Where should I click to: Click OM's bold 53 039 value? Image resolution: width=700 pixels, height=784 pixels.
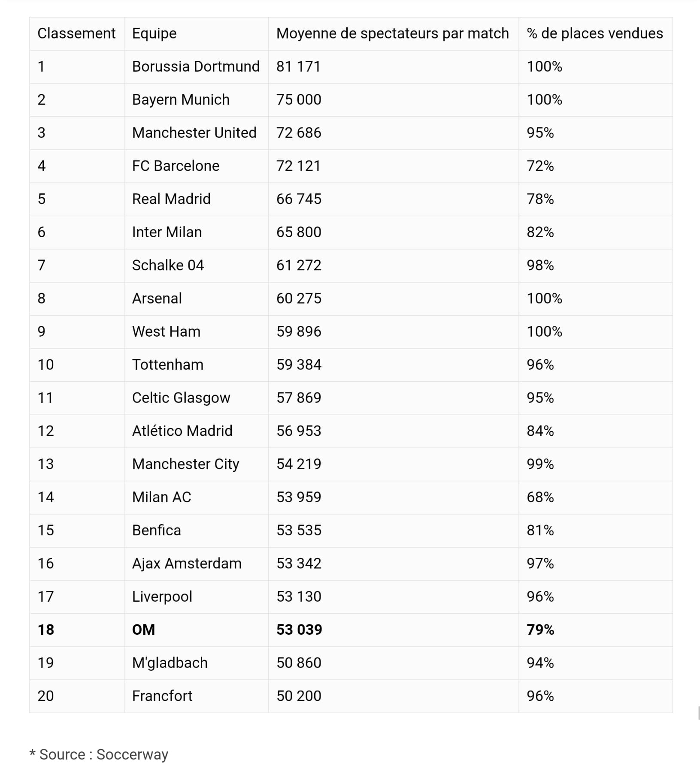pos(299,630)
